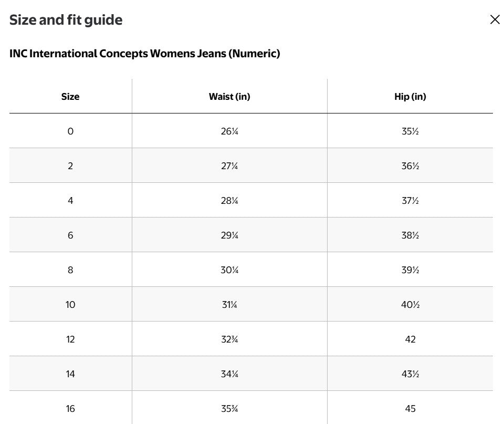The width and height of the screenshot is (504, 424).
Task: Click the 26¼ waist measurement
Action: tap(229, 131)
